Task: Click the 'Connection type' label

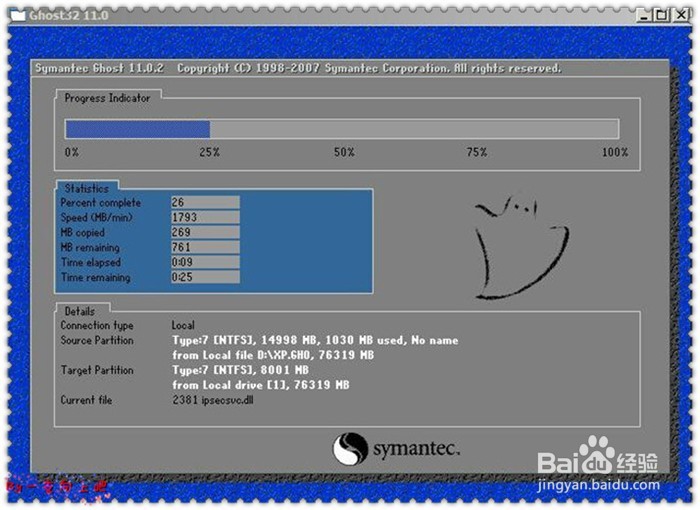Action: pos(97,326)
